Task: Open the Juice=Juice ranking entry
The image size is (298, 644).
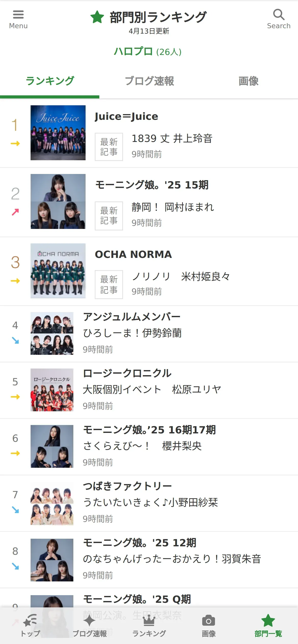Action: pos(149,133)
